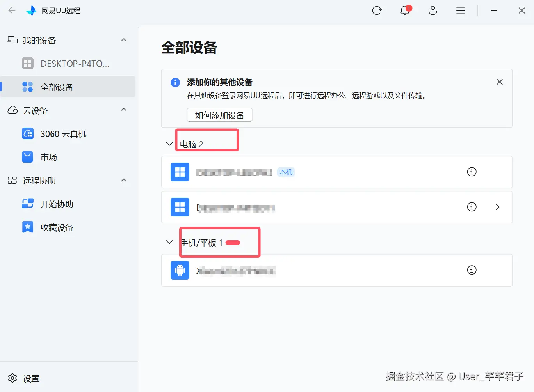Select 我的设备 section header

[x=39, y=40]
